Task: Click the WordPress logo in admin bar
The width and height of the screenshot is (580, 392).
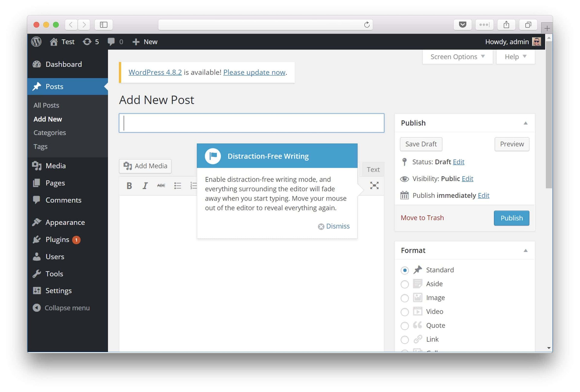Action: (36, 42)
